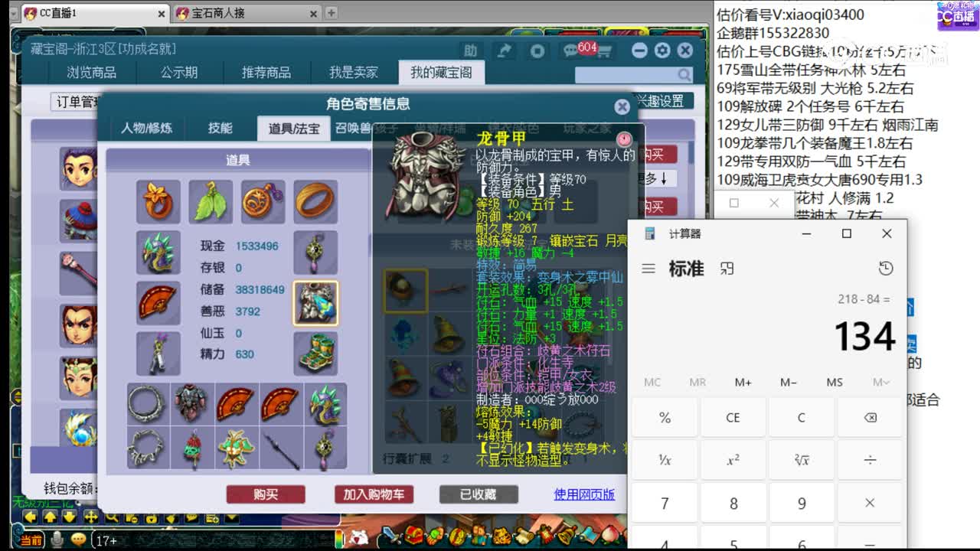Click 加入购物车 add to cart button

point(374,494)
